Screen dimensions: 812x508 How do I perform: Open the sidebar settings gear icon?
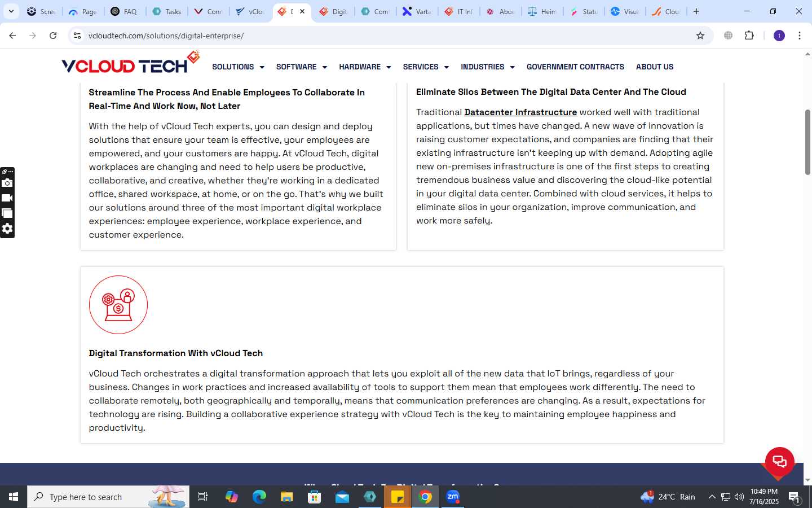point(7,229)
